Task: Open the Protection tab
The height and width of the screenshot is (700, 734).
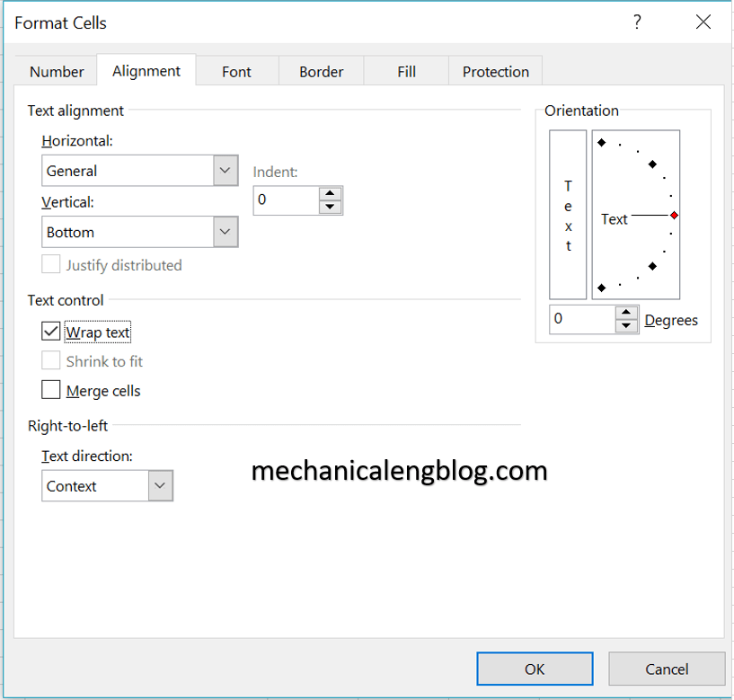Action: 495,71
